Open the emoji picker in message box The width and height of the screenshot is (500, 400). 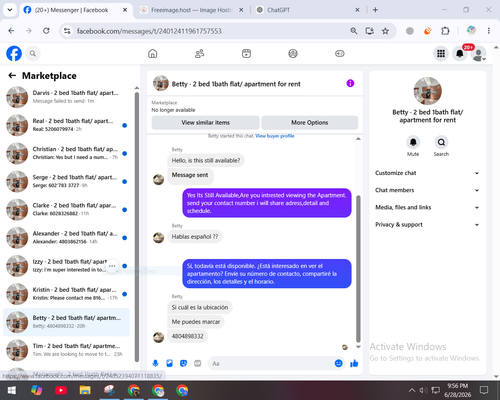click(x=338, y=363)
